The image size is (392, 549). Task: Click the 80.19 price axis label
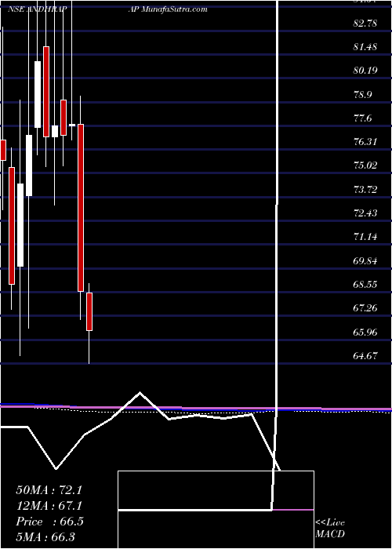click(365, 71)
